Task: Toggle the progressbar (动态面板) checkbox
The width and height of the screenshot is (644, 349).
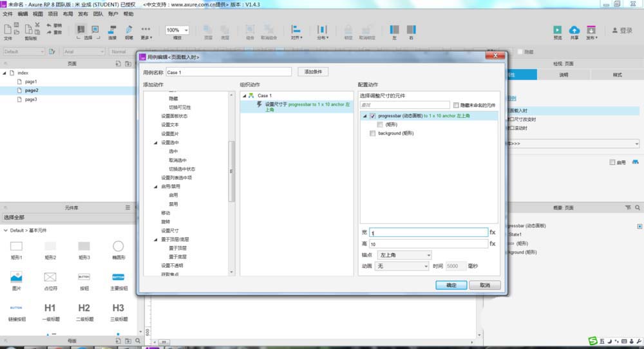Action: [x=372, y=116]
